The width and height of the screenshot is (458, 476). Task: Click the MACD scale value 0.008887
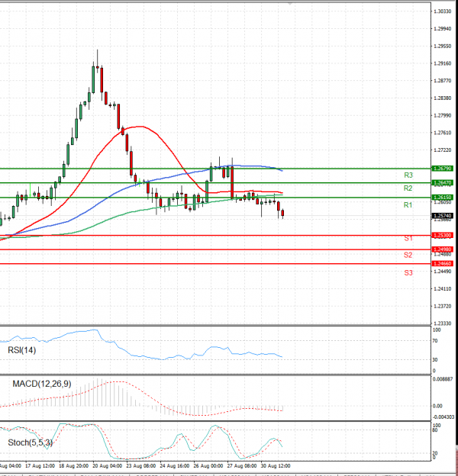[443, 379]
